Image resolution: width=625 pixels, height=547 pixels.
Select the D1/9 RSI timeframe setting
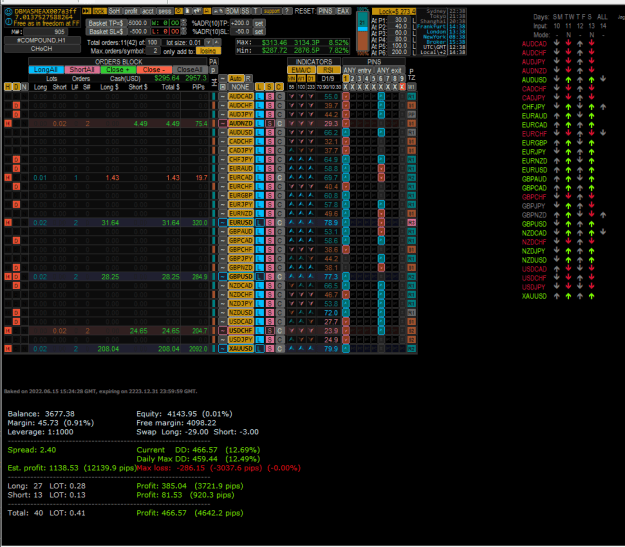coord(328,79)
